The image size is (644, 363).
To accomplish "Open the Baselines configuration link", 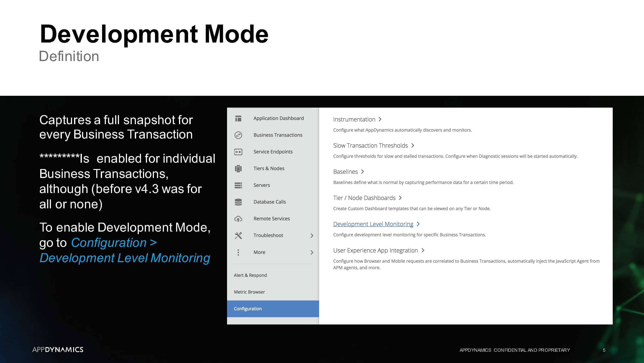I will pos(345,172).
